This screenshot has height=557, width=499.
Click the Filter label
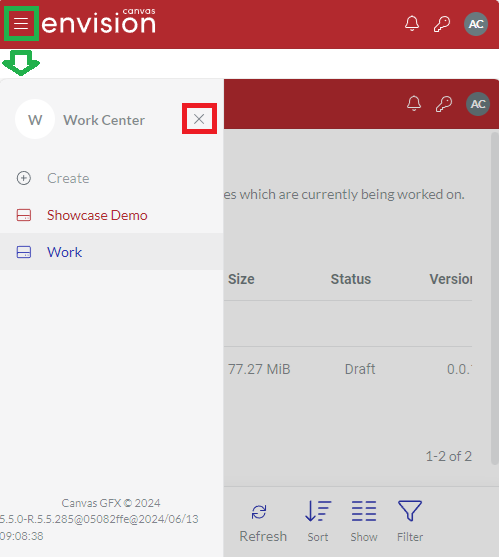410,537
